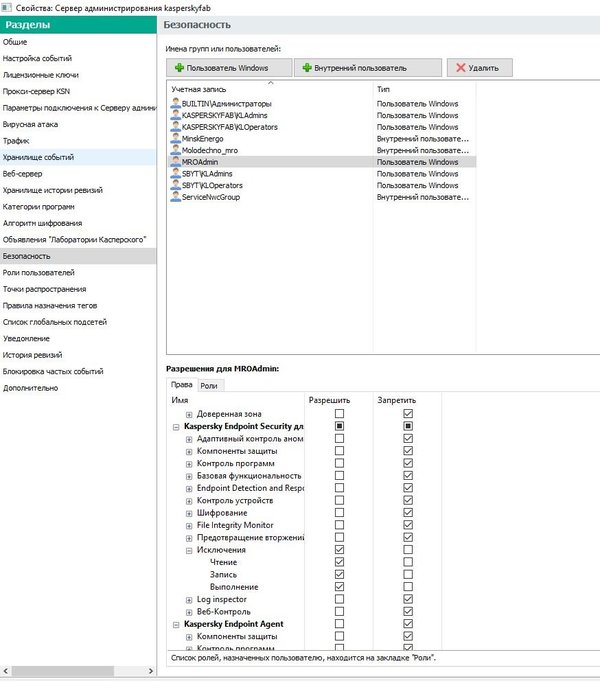Screen dimensions: 600x681
Task: Expand the Доверенная зона node
Action: coord(189,414)
